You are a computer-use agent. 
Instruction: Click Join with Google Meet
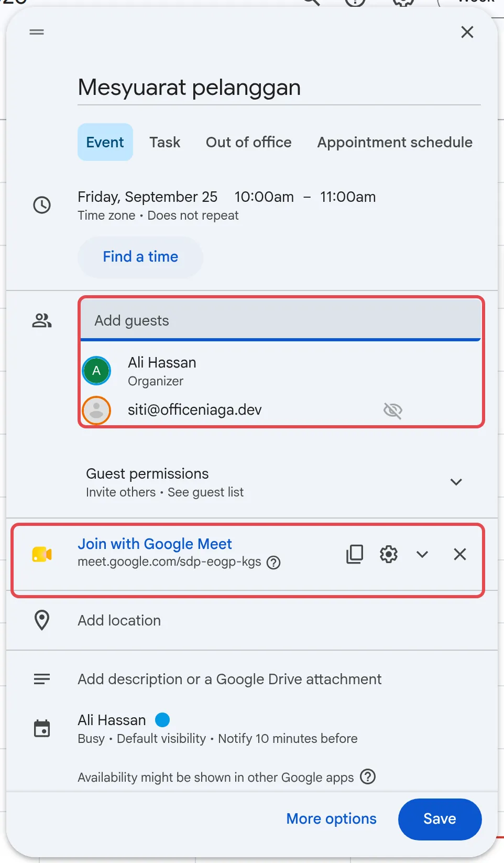click(x=155, y=544)
